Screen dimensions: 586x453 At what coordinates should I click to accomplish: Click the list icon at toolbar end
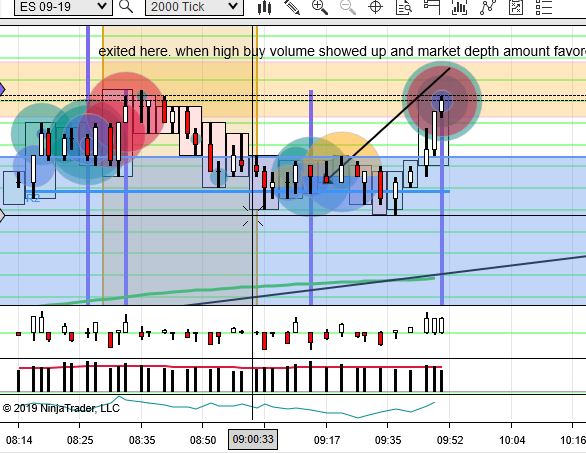click(544, 7)
